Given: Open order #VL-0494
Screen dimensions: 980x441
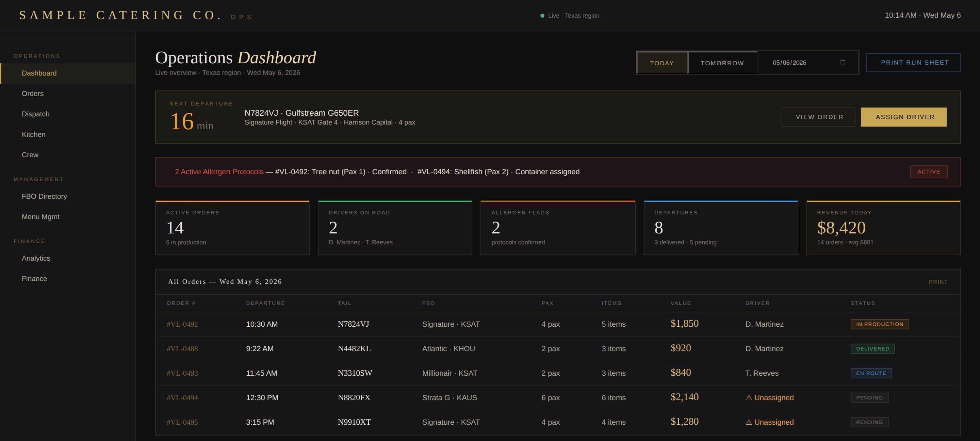Looking at the screenshot, I should [182, 398].
